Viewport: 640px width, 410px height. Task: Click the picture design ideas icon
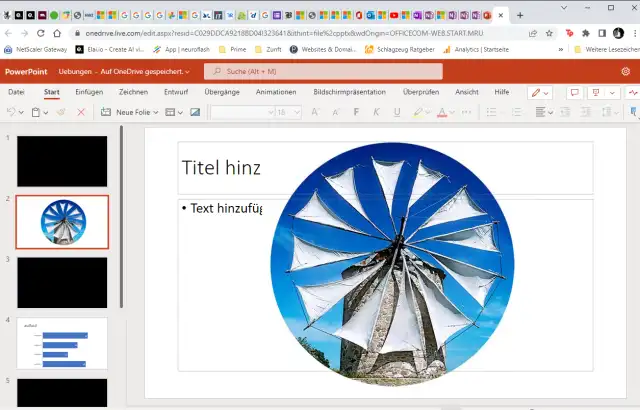[x=195, y=112]
